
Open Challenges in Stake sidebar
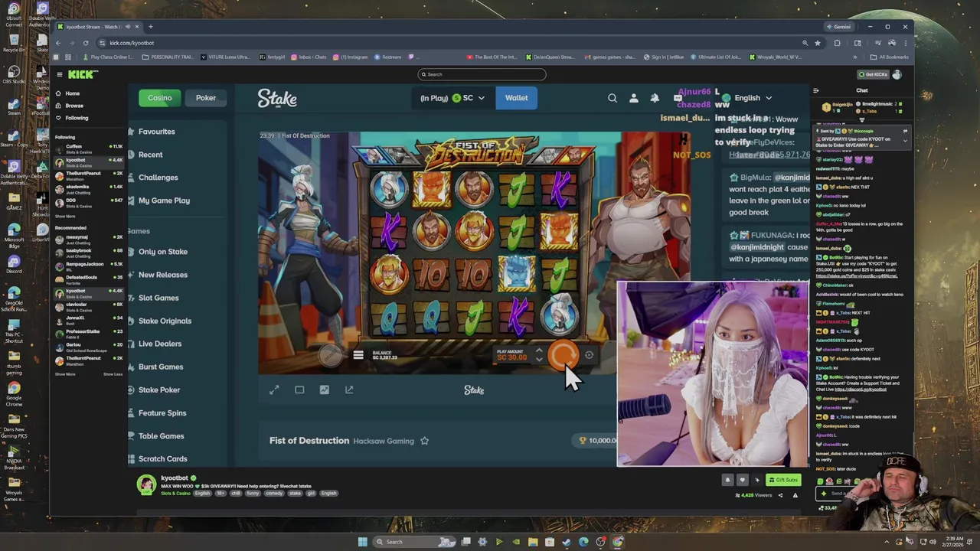158,178
